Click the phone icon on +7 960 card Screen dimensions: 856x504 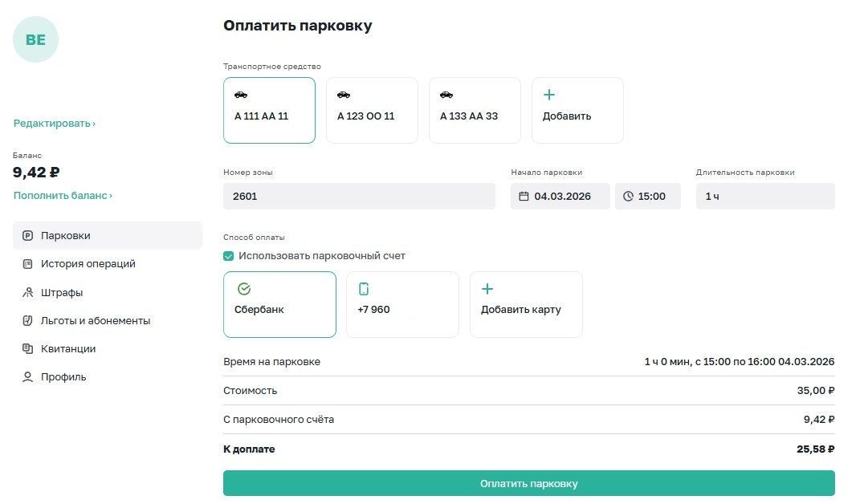tap(364, 289)
